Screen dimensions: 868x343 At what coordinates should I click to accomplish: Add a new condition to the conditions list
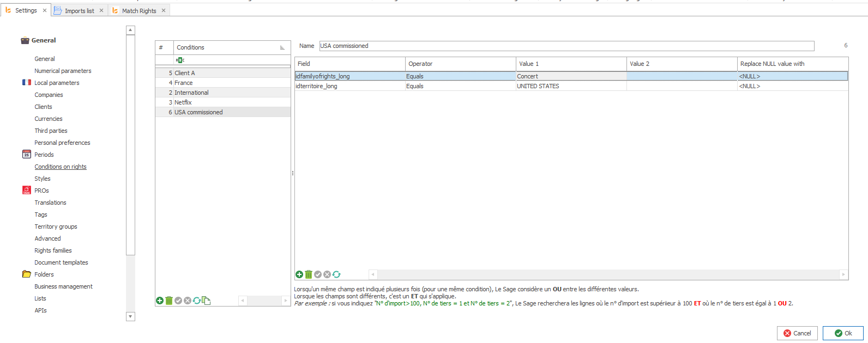coord(160,301)
